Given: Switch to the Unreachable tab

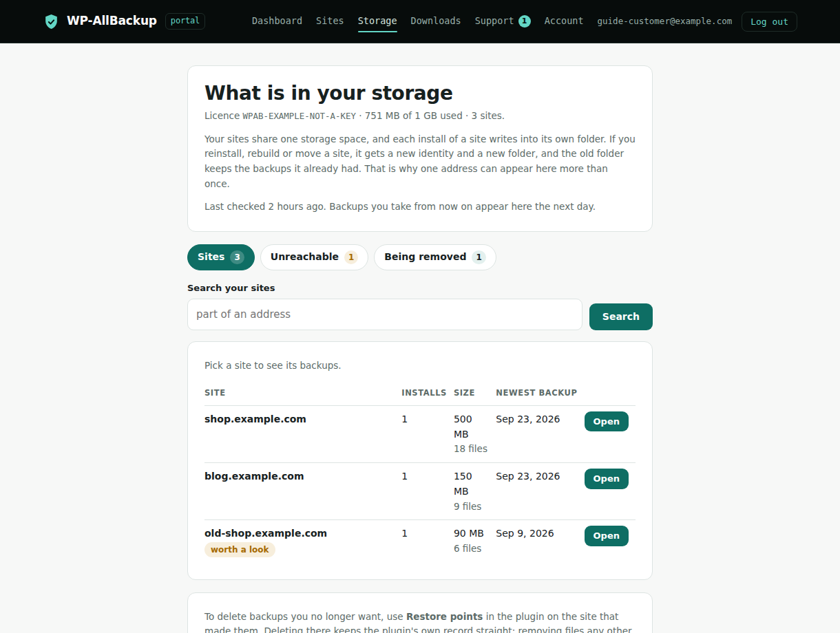Looking at the screenshot, I should (314, 257).
